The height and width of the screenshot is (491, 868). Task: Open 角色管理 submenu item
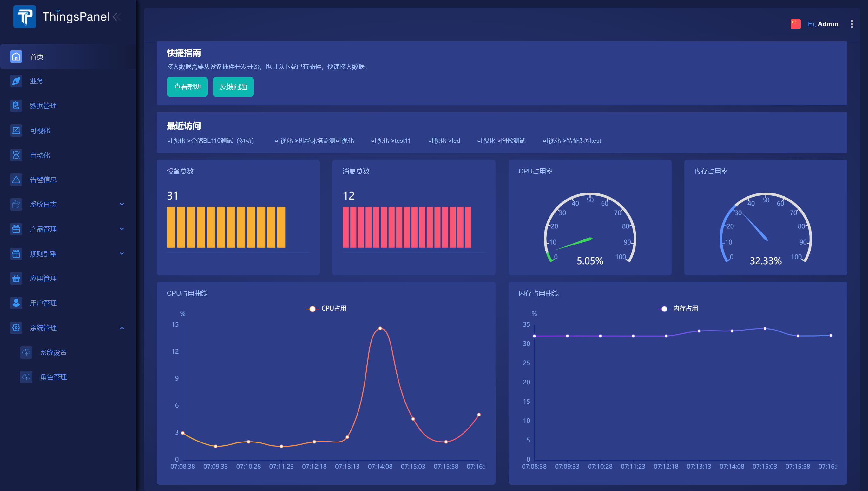pyautogui.click(x=53, y=377)
